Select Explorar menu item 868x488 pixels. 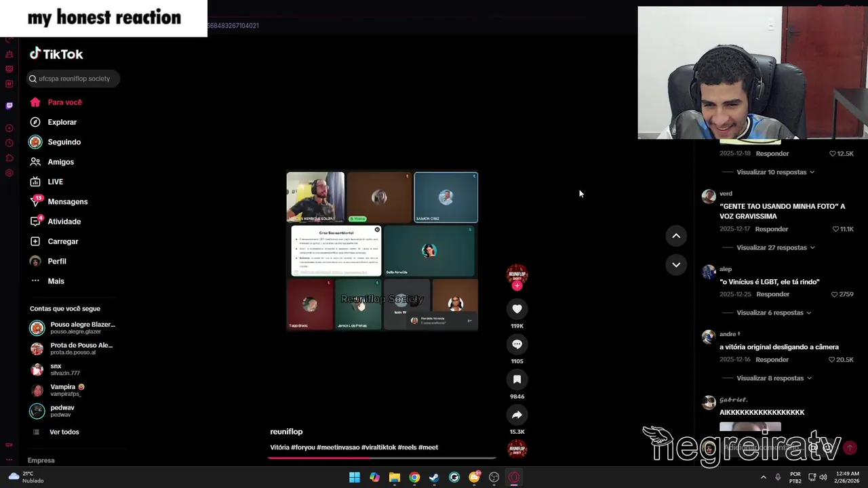click(x=62, y=122)
